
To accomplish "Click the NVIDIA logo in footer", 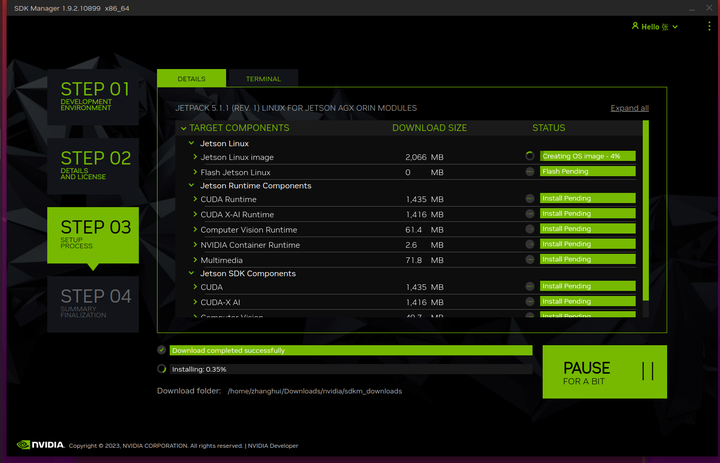I will (40, 445).
